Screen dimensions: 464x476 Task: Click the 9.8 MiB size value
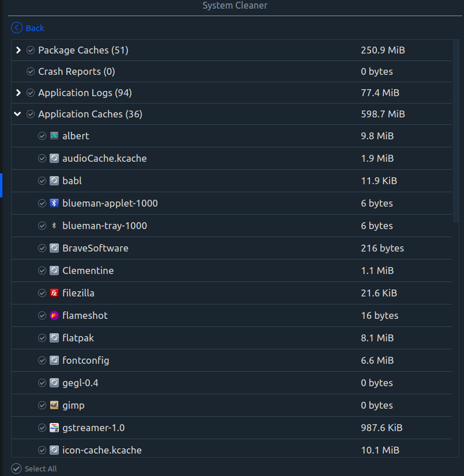(378, 136)
